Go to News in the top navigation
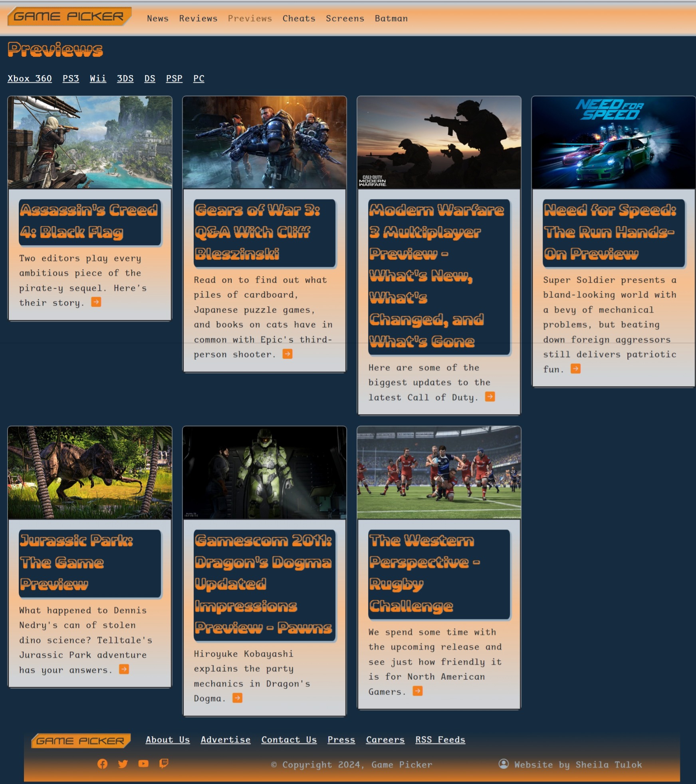 click(x=158, y=18)
